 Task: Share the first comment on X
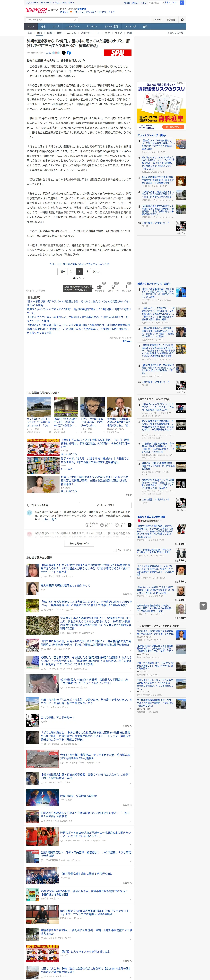130,525
